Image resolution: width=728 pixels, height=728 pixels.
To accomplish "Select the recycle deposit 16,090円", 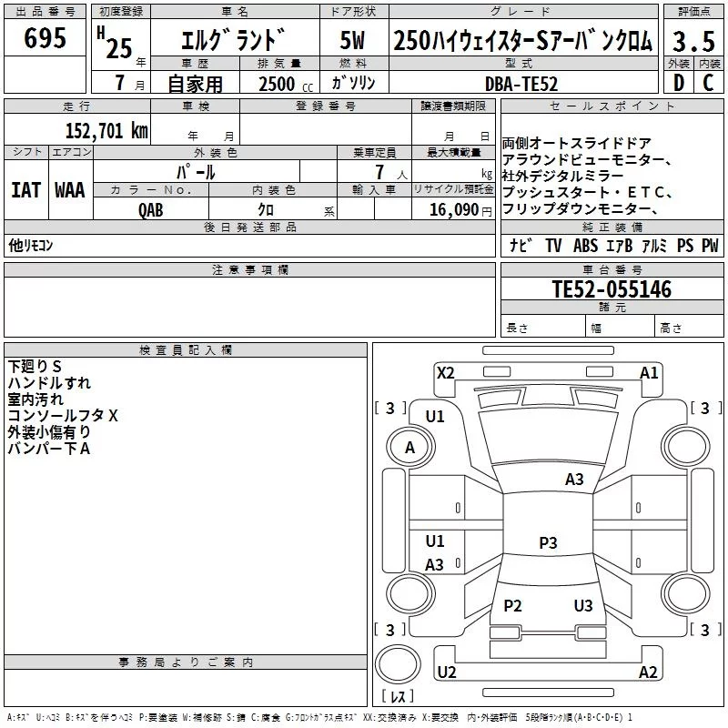I will click(460, 210).
